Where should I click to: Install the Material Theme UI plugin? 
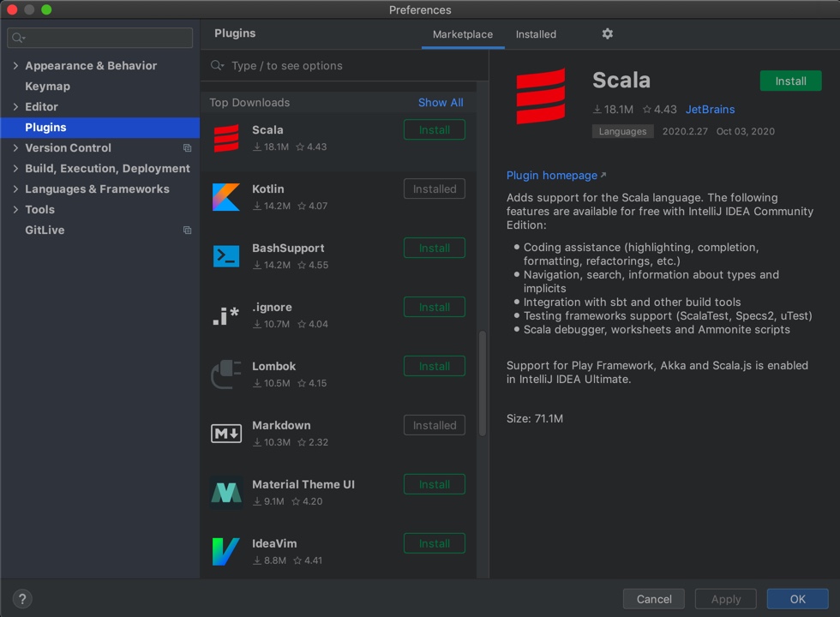[x=434, y=484]
